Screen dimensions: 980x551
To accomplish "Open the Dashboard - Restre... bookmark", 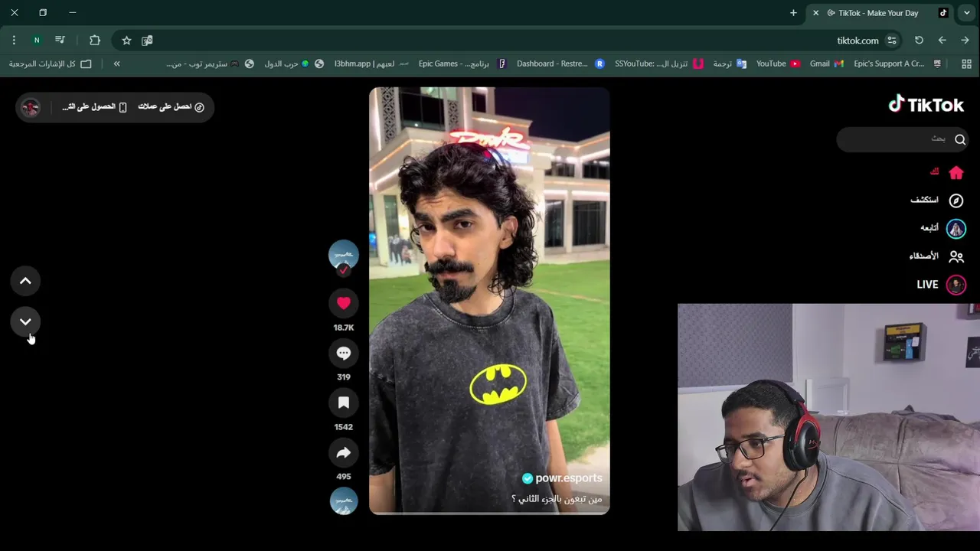I will point(560,64).
